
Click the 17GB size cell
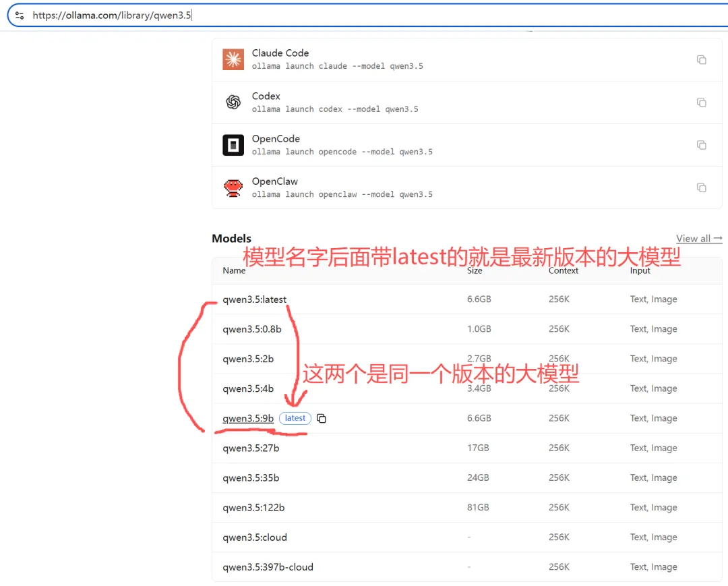(478, 448)
